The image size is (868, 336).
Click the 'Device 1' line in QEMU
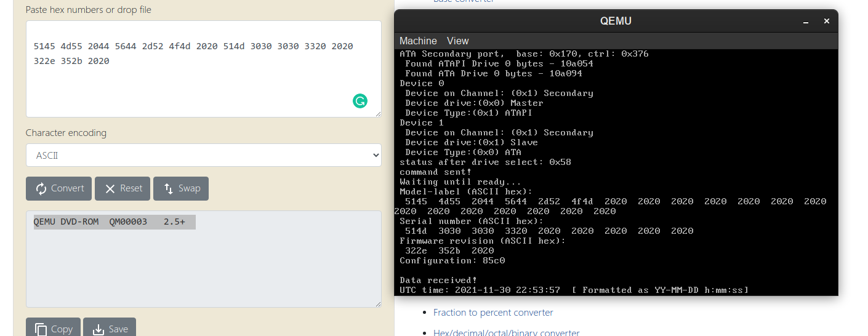coord(422,122)
